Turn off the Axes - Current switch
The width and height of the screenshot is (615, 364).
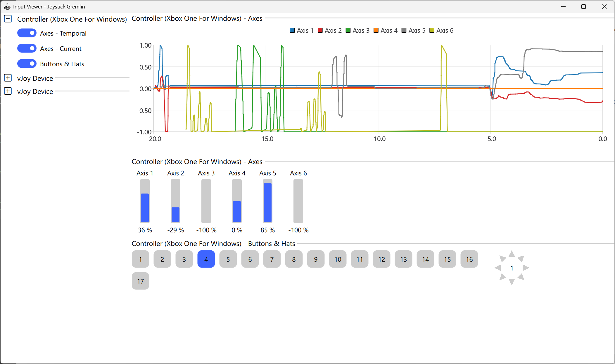point(27,48)
